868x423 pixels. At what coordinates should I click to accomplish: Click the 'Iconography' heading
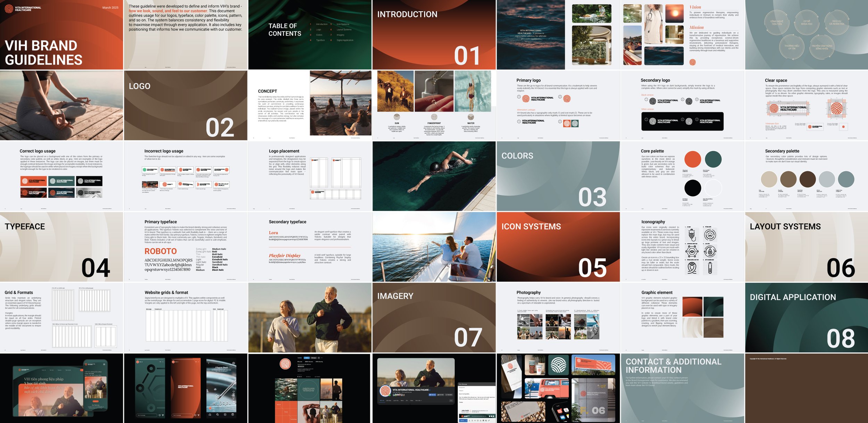pyautogui.click(x=653, y=222)
